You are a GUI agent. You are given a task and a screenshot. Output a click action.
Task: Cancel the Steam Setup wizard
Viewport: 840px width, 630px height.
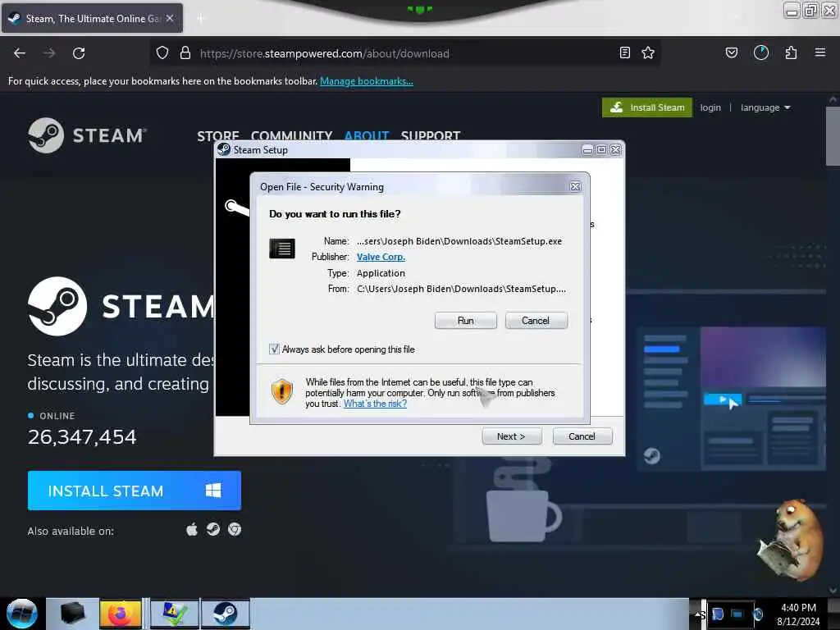pos(582,436)
